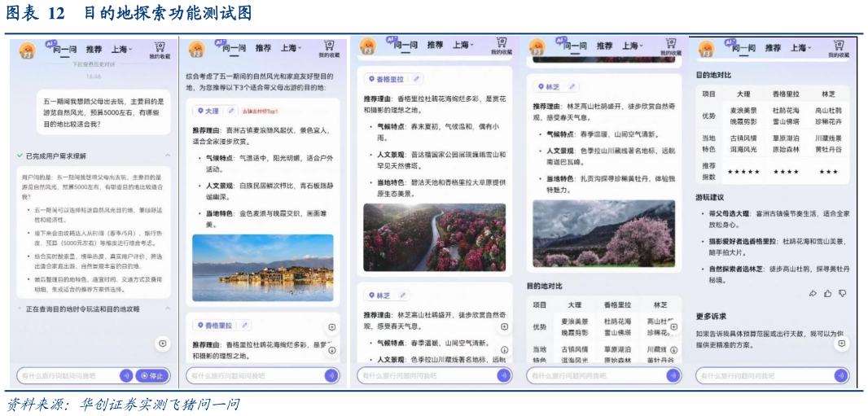
Task: Tap scroll-to-bottom arrow icon on Dali lake screen
Action: pos(332,350)
